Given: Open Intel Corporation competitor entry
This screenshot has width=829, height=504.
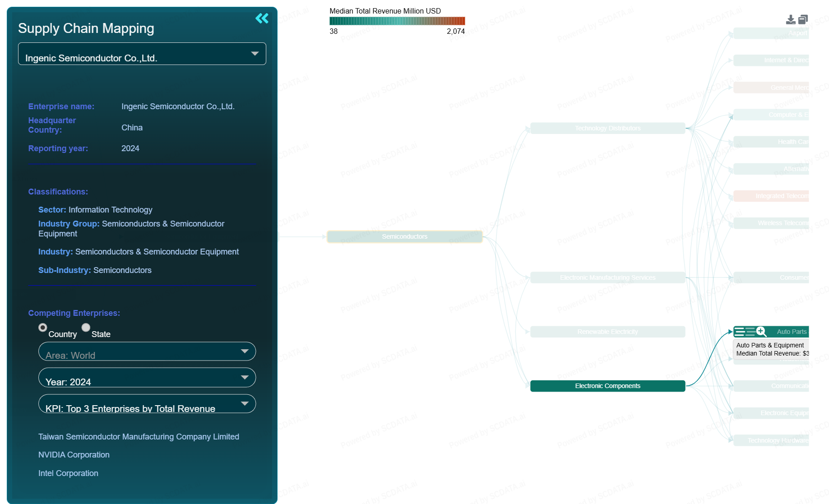Looking at the screenshot, I should tap(68, 473).
